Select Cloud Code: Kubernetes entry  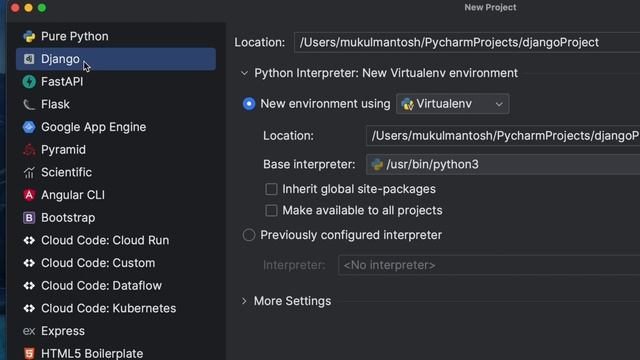click(x=116, y=309)
